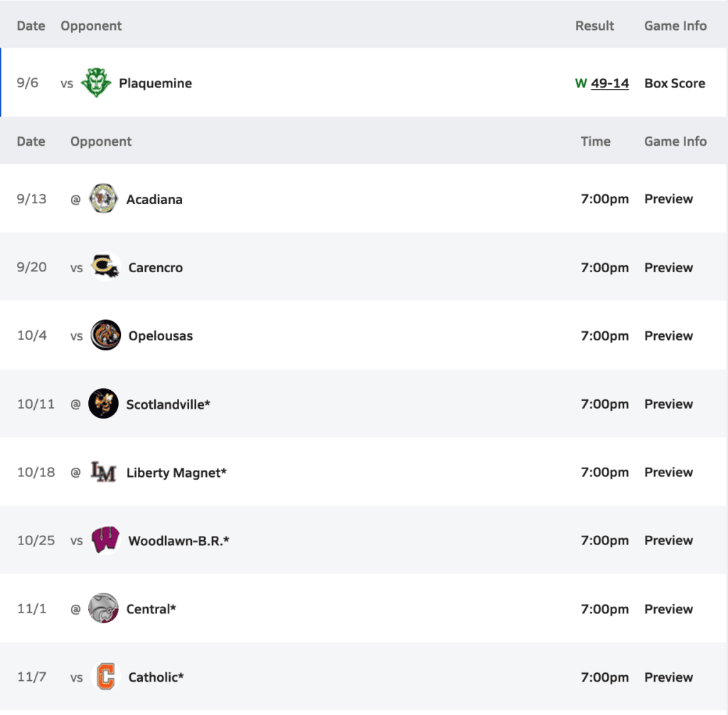Click the Liberty Magnet LM logo
This screenshot has height=715, width=728.
coord(103,472)
